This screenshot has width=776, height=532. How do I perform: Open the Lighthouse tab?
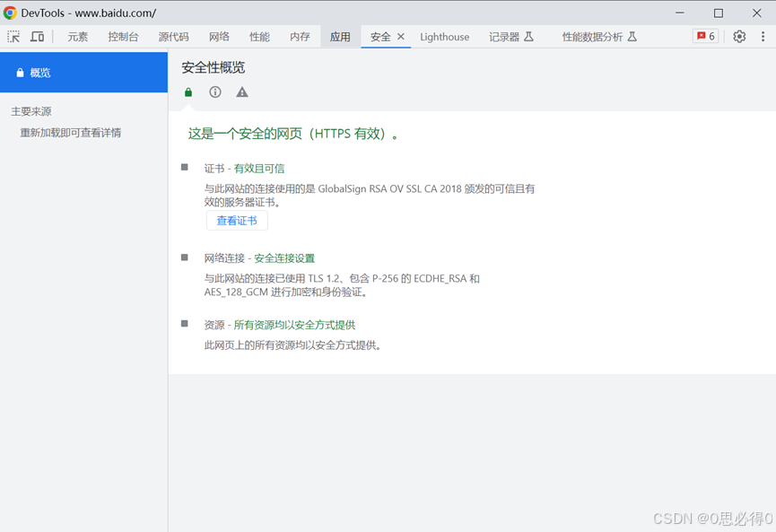click(x=444, y=37)
